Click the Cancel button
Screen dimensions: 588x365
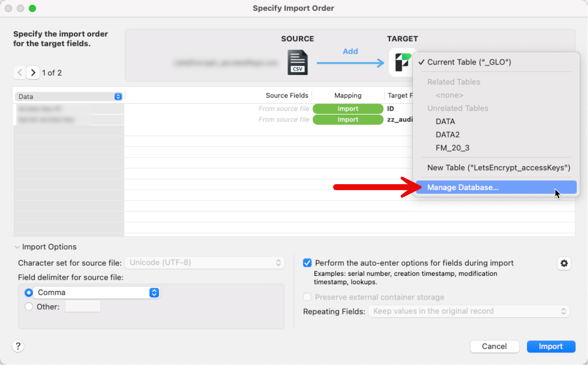[x=495, y=347]
